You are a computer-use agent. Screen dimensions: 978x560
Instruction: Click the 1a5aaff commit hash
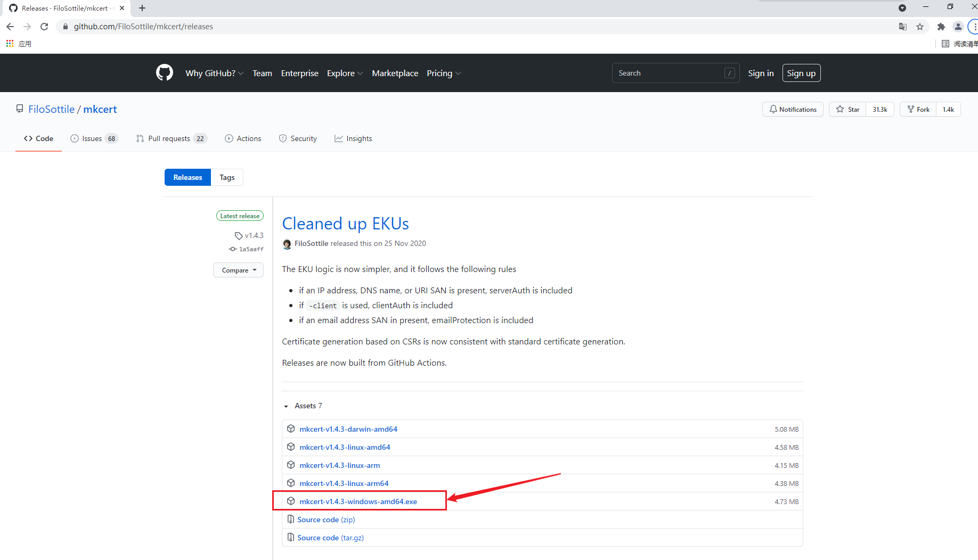coord(251,249)
